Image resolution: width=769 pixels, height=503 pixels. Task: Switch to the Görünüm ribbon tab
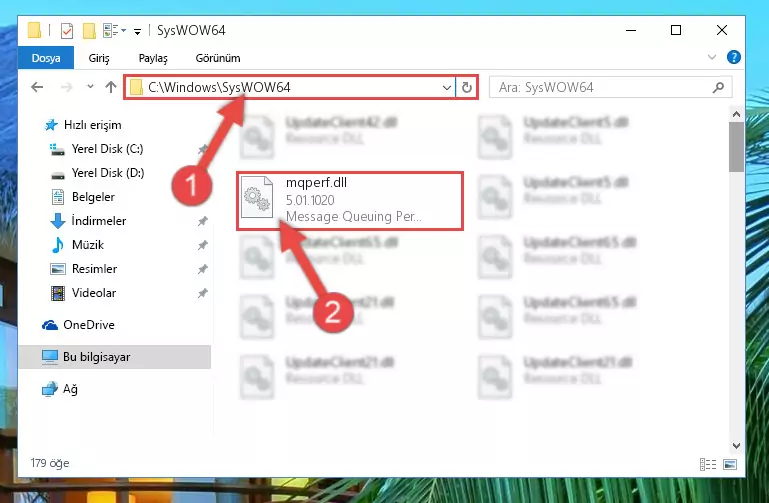(218, 58)
